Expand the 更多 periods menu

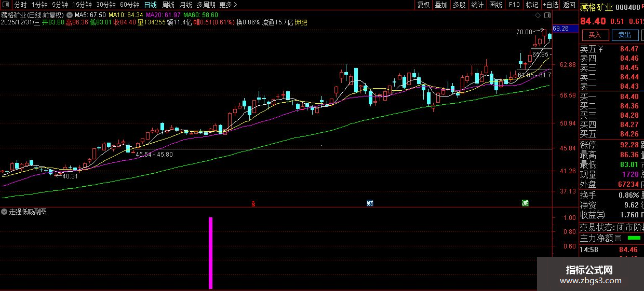click(228, 5)
